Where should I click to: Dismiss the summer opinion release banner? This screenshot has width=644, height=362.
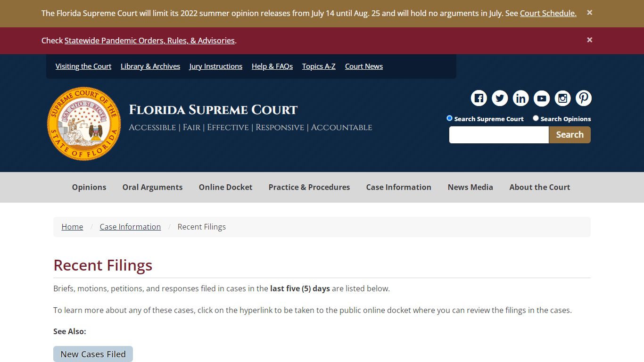589,13
